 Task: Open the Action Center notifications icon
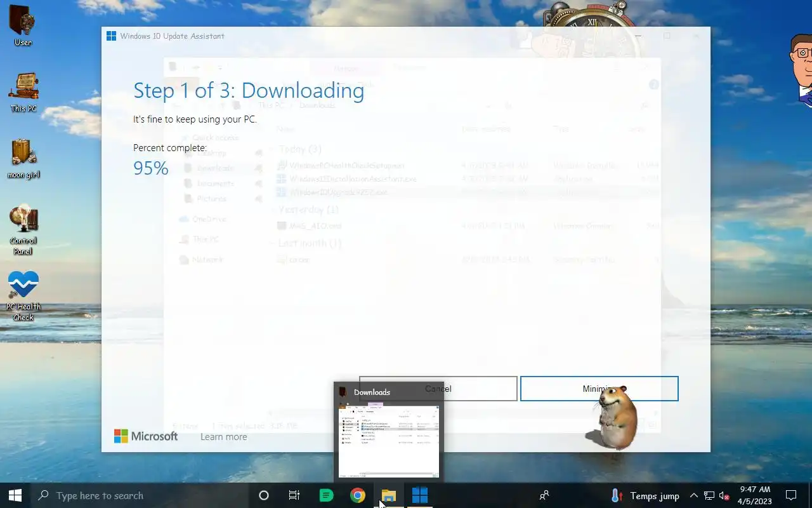(x=791, y=495)
